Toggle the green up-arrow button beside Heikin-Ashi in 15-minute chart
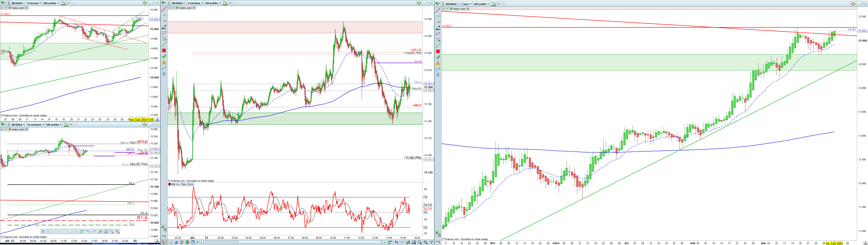This screenshot has height=245, width=868. (6, 129)
